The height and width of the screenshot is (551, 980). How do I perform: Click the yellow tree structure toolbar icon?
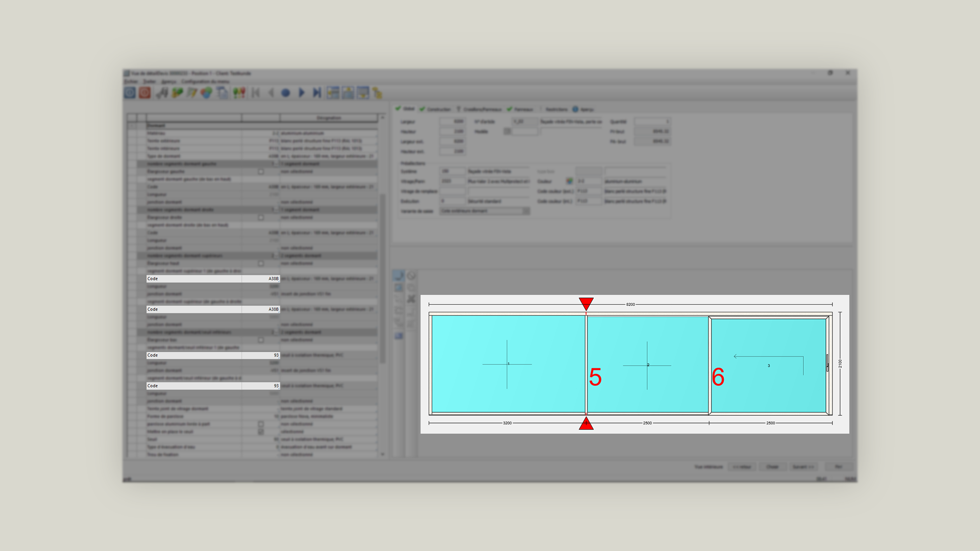(377, 92)
